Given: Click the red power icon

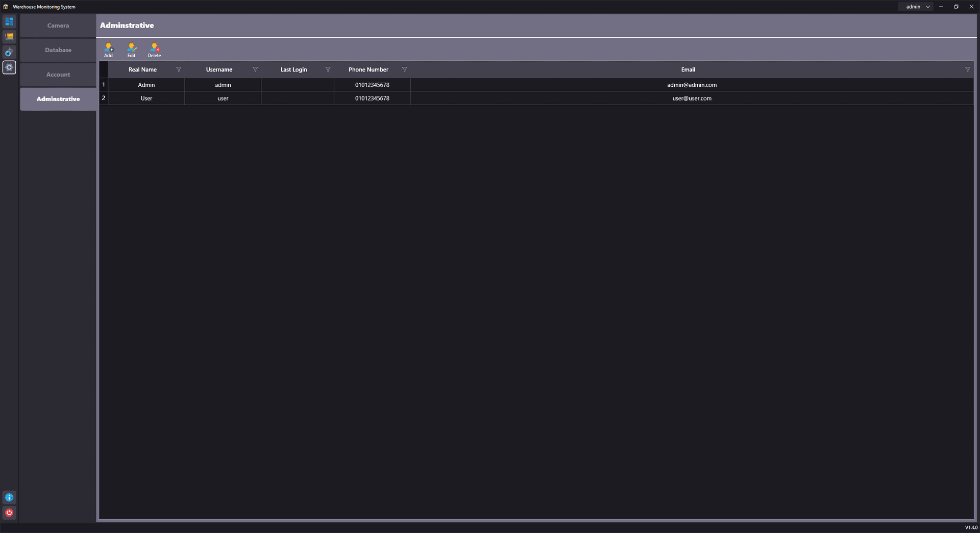Looking at the screenshot, I should coord(9,513).
